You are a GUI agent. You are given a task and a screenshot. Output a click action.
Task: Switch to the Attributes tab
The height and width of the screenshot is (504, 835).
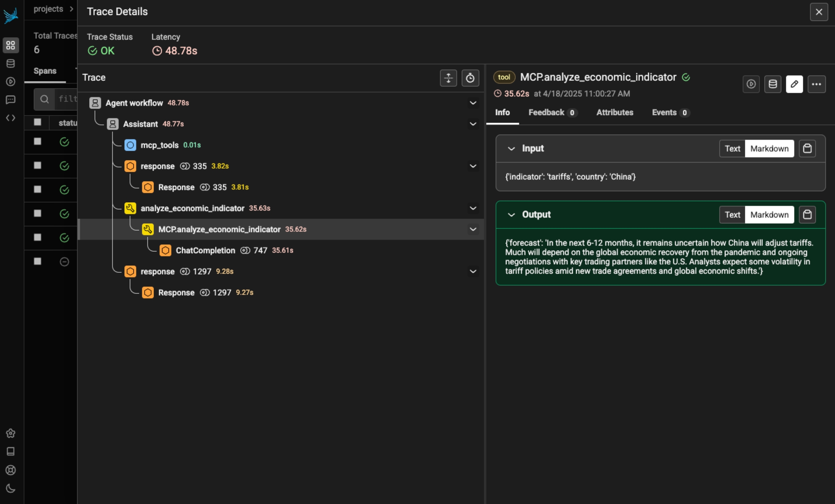pyautogui.click(x=615, y=113)
